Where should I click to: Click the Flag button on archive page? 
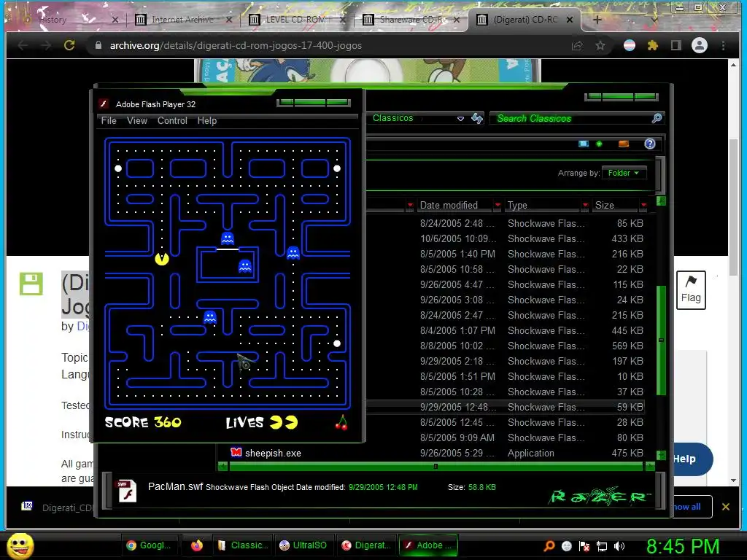click(691, 290)
